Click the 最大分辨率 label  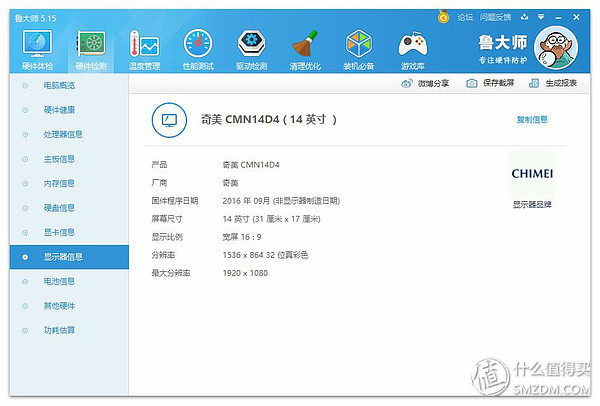click(171, 273)
